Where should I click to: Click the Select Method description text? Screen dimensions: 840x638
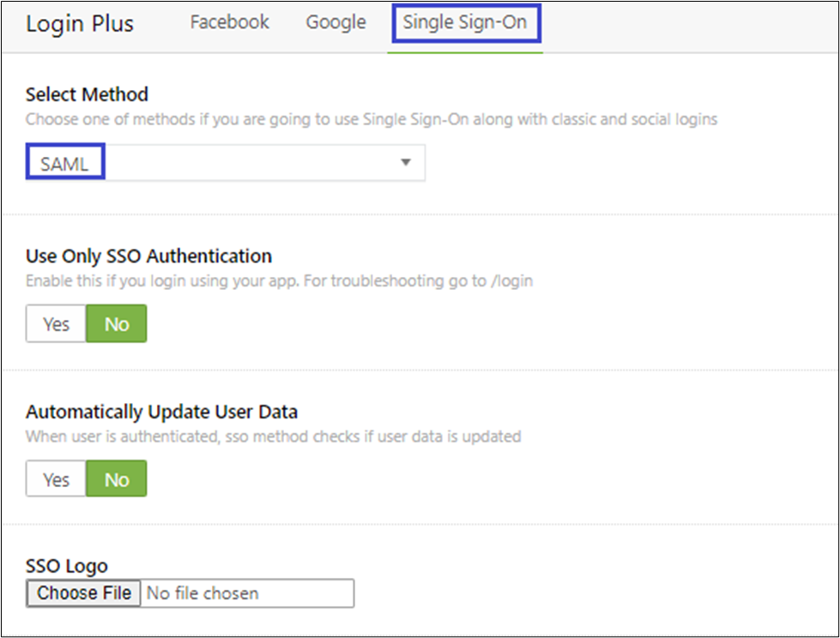pyautogui.click(x=371, y=119)
